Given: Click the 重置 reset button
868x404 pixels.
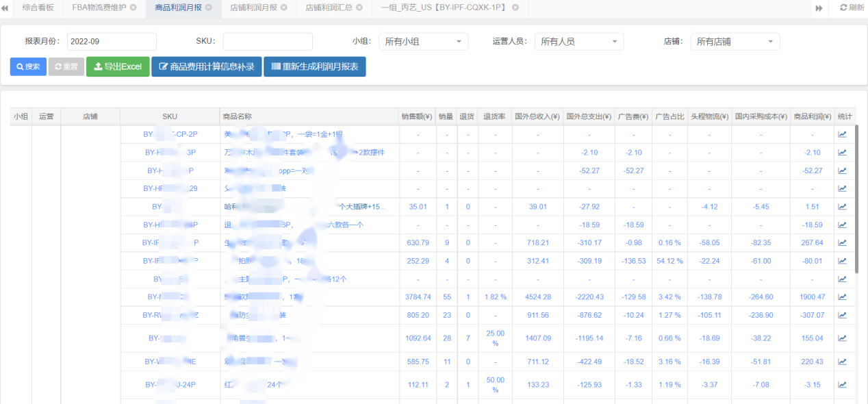Looking at the screenshot, I should tap(66, 66).
